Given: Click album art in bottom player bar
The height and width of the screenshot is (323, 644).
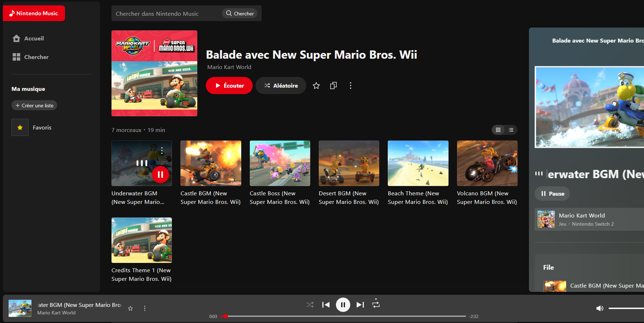Looking at the screenshot, I should pyautogui.click(x=20, y=308).
